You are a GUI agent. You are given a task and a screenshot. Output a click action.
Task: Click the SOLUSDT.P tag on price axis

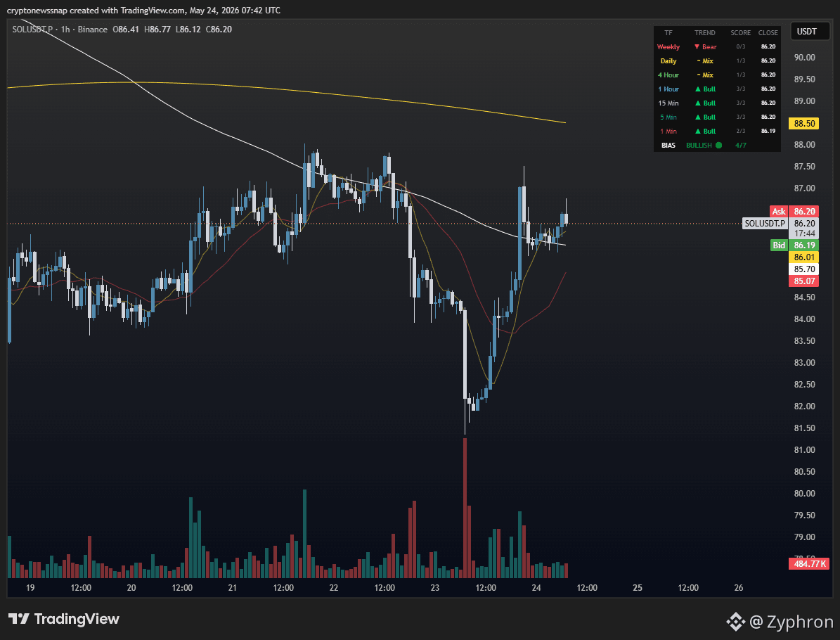click(x=765, y=224)
